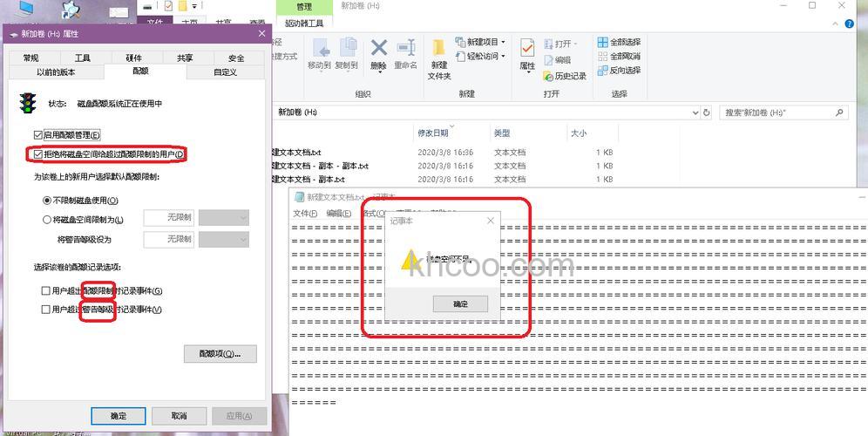This screenshot has width=868, height=436.
Task: Click the Select none (全部取消) icon
Action: tap(603, 56)
